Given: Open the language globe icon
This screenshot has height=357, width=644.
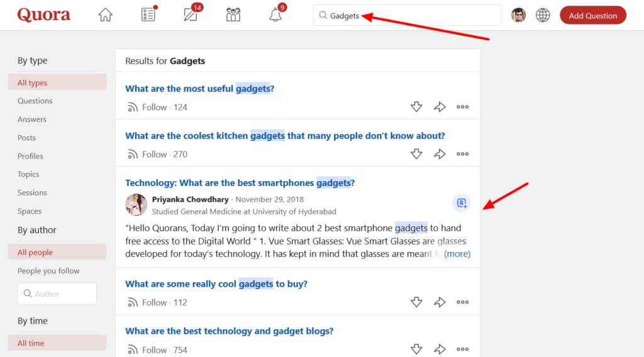Looking at the screenshot, I should coord(543,15).
